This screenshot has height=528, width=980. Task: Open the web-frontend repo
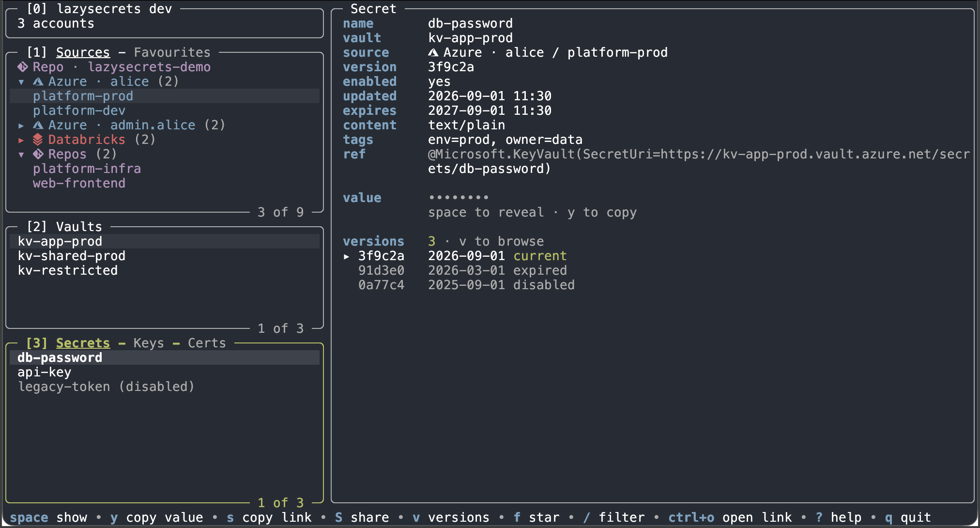165,183
